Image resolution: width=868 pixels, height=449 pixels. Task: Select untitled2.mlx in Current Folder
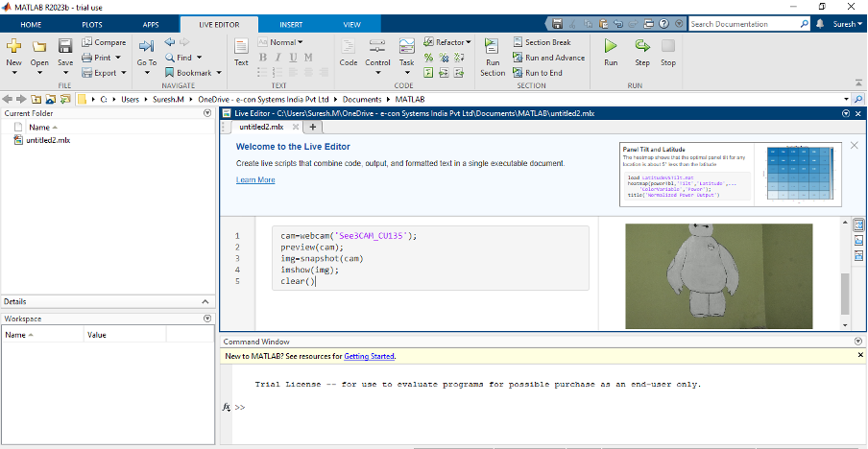click(48, 140)
